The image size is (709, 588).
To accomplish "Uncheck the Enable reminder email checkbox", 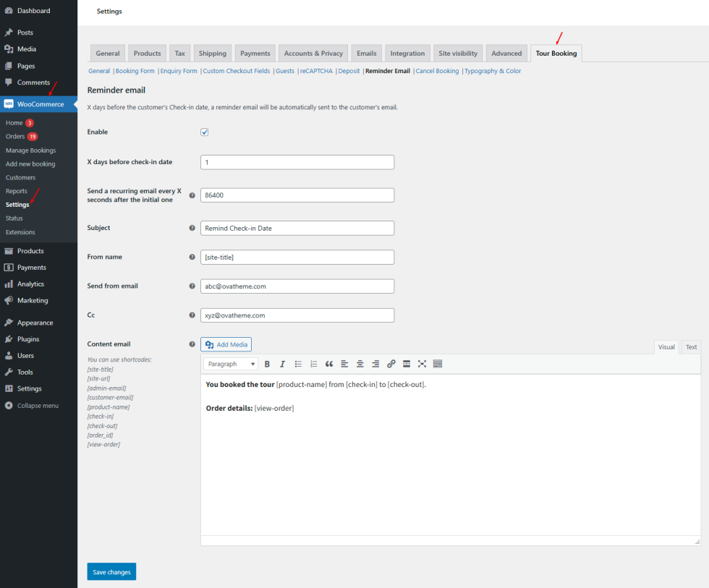I will (x=205, y=132).
